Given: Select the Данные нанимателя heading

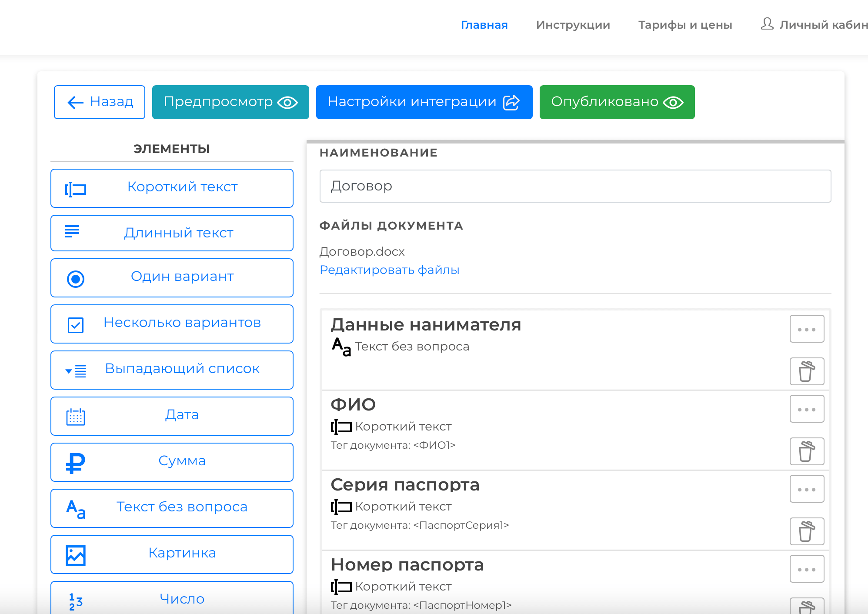Looking at the screenshot, I should (x=426, y=325).
